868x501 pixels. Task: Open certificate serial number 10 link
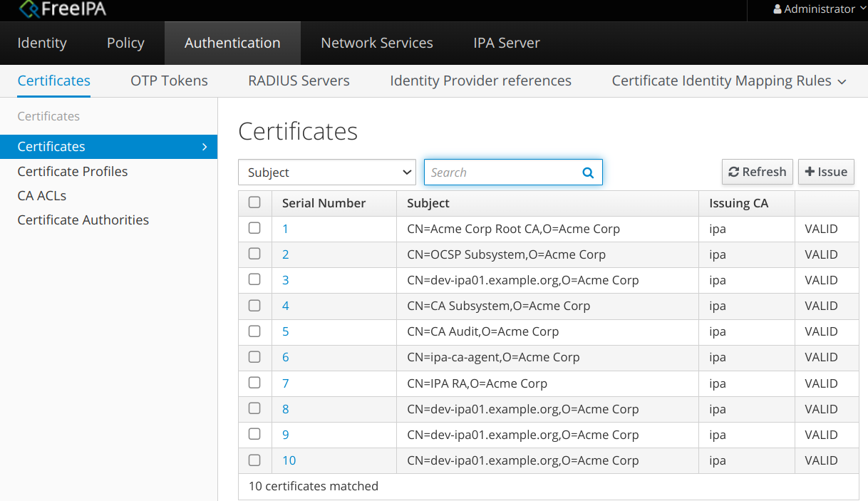pos(289,460)
